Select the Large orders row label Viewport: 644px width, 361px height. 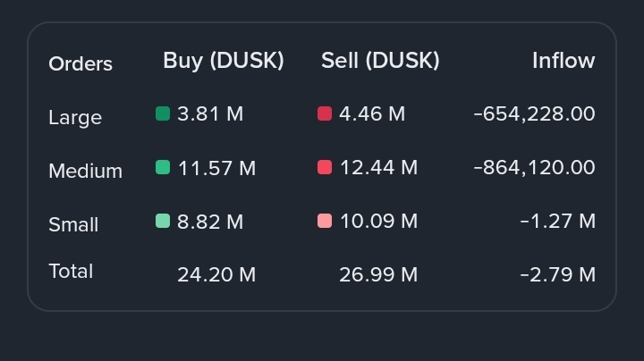(x=75, y=117)
